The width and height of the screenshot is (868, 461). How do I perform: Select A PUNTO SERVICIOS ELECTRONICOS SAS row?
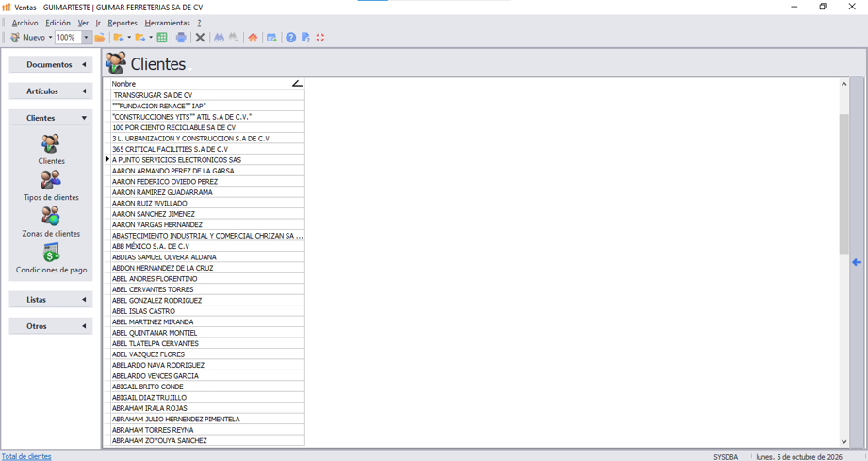[207, 160]
